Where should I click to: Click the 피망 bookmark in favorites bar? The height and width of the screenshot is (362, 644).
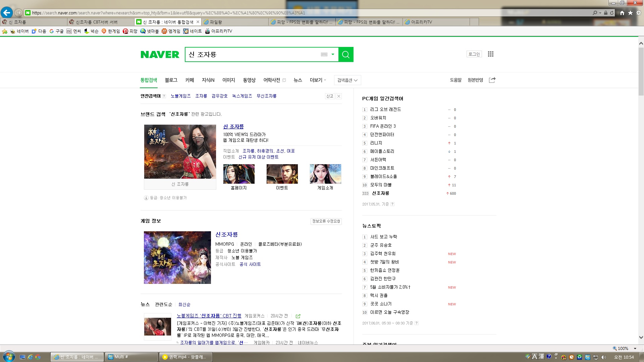coord(130,31)
